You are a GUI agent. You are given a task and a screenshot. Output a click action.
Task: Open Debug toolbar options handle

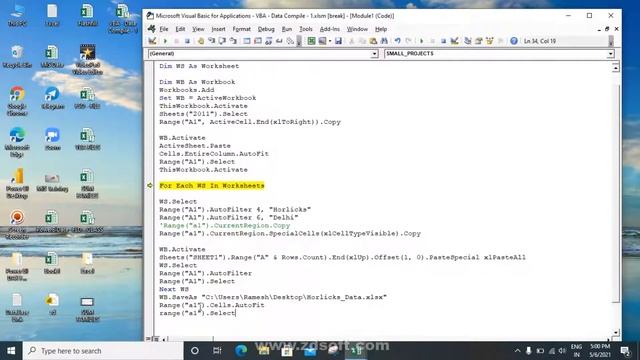[x=299, y=41]
